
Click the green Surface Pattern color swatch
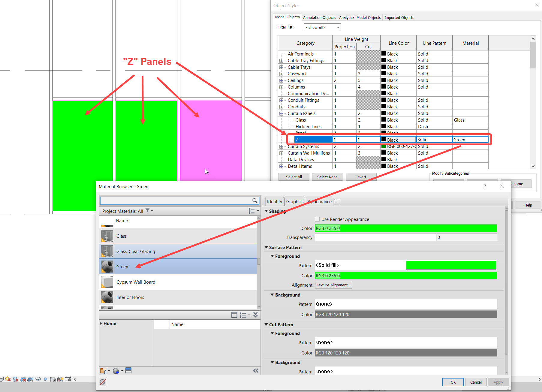451,265
